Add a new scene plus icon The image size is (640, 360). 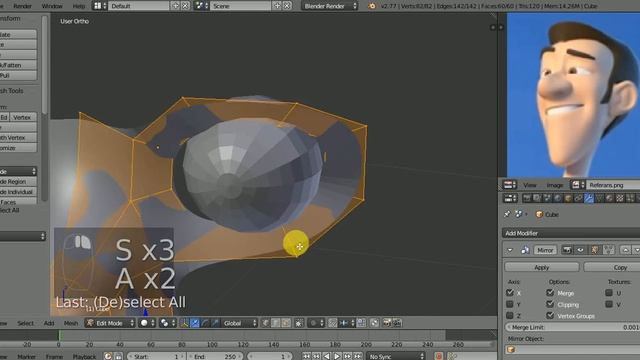[277, 6]
